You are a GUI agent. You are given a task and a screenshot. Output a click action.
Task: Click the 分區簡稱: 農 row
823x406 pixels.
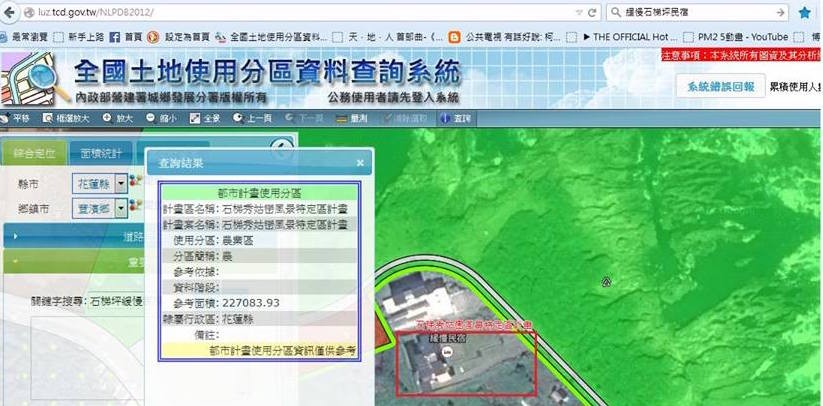259,257
